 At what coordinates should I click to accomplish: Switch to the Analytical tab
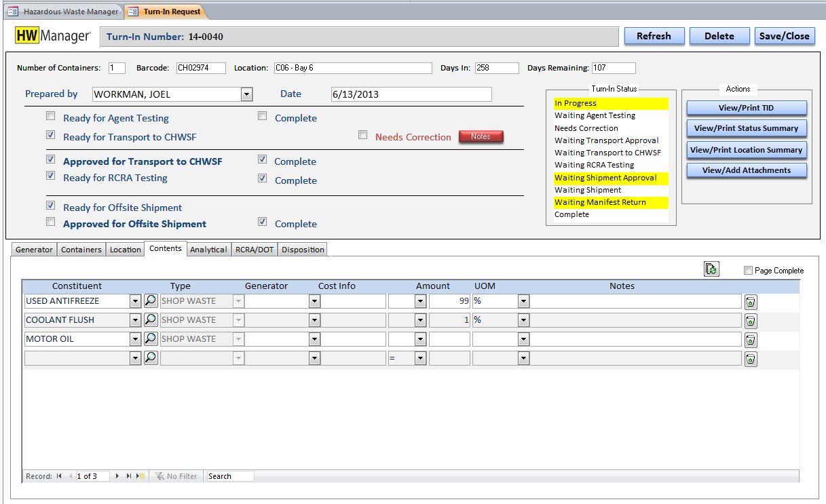tap(208, 250)
